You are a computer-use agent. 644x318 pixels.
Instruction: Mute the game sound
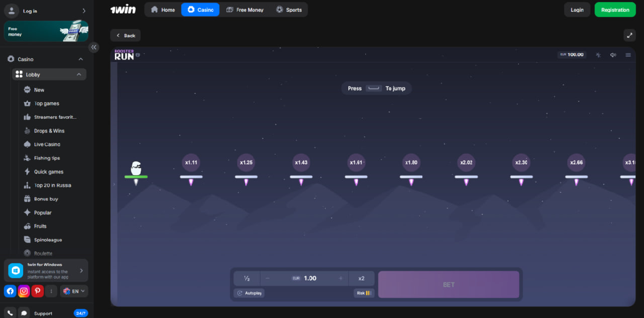pos(613,55)
